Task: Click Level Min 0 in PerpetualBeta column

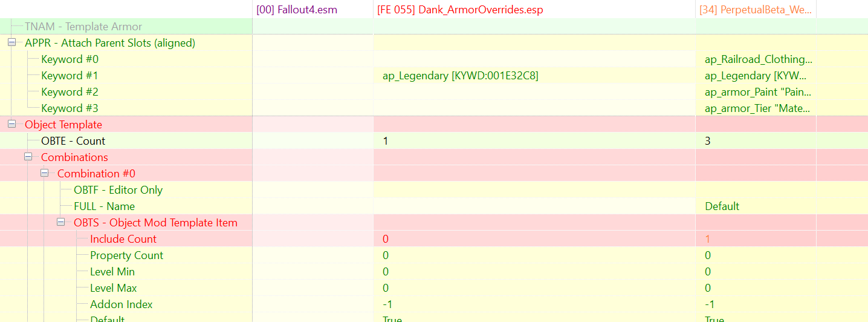Action: pos(708,272)
